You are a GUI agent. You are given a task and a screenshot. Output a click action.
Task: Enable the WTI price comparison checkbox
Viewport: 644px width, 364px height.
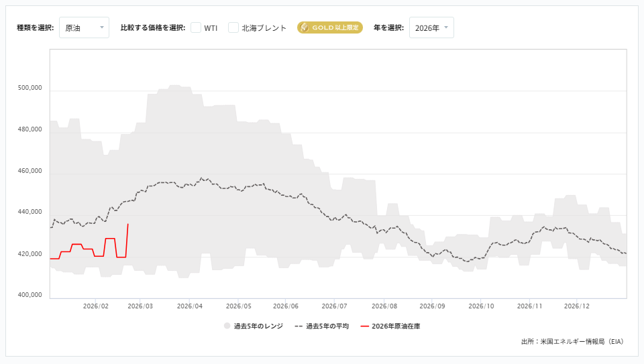(x=196, y=27)
